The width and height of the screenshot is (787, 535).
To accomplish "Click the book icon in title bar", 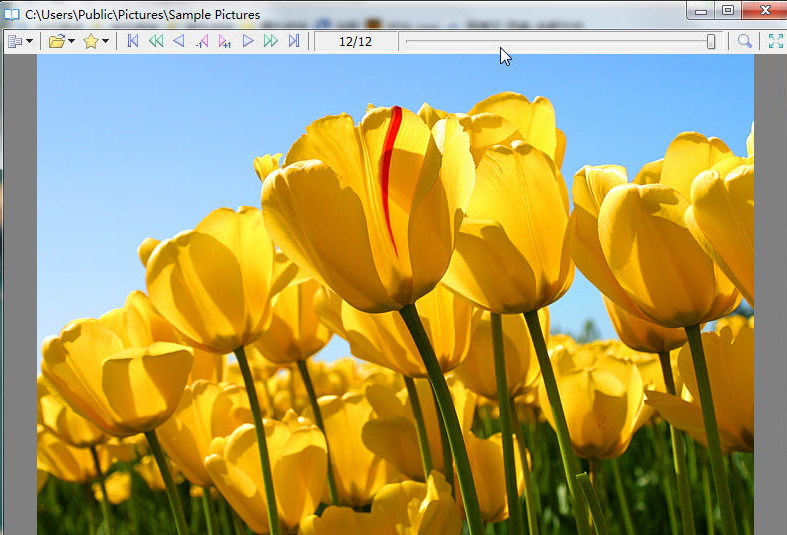I will point(12,14).
